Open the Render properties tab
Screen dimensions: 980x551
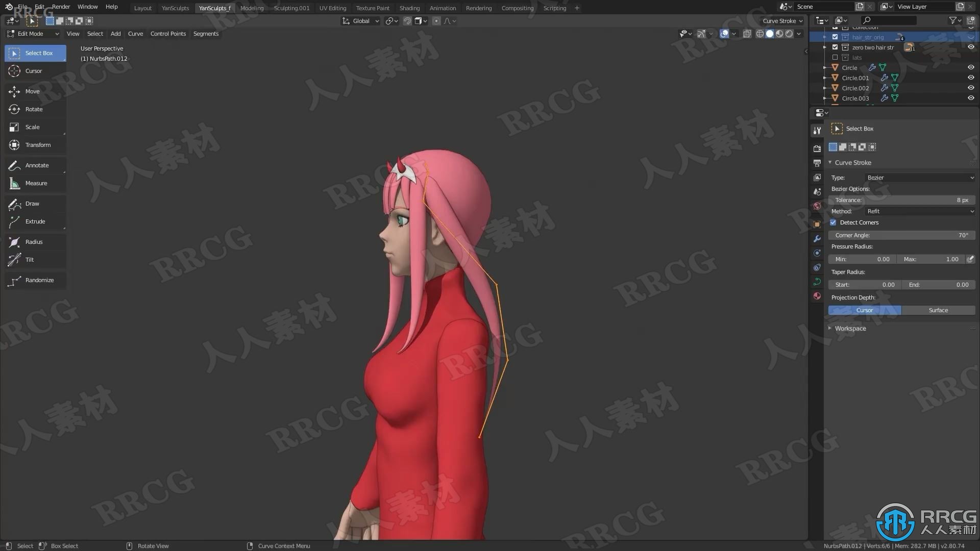[817, 148]
